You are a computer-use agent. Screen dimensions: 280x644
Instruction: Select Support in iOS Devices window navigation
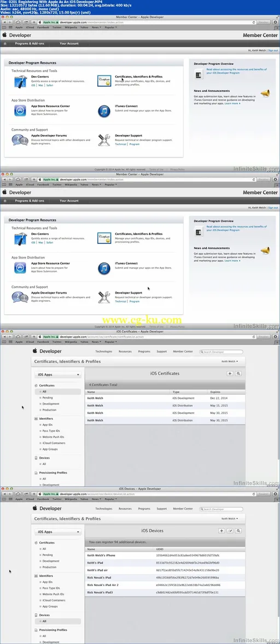coord(162,509)
